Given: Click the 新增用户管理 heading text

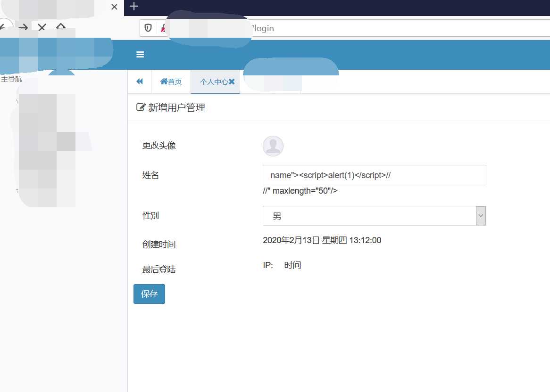Looking at the screenshot, I should point(176,107).
